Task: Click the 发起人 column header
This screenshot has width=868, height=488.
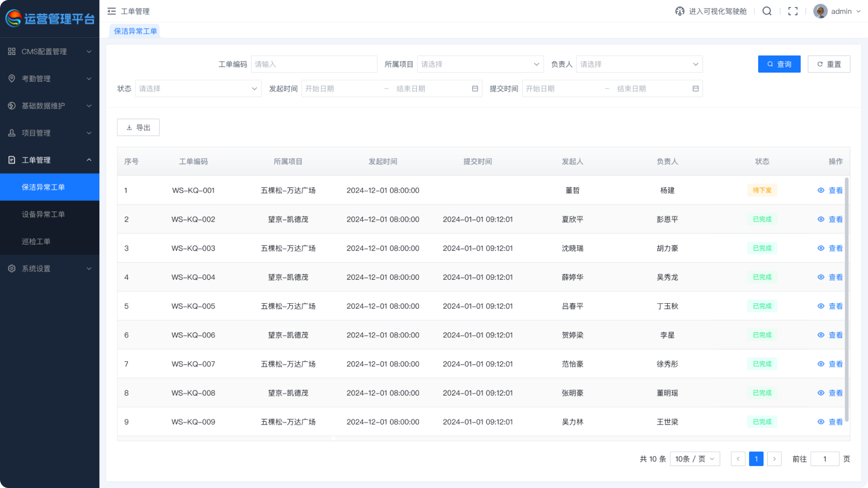Action: (x=573, y=162)
